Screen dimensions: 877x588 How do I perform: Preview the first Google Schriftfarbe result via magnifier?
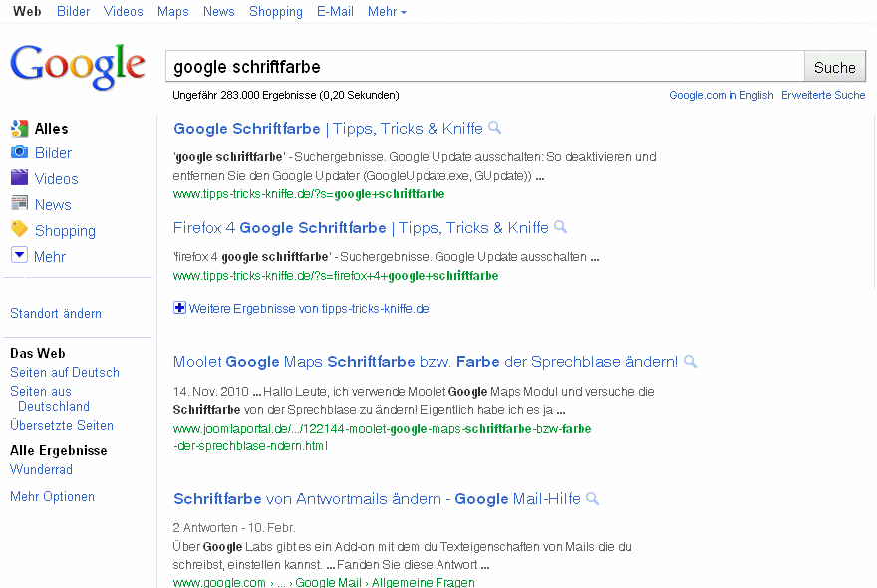pyautogui.click(x=494, y=128)
